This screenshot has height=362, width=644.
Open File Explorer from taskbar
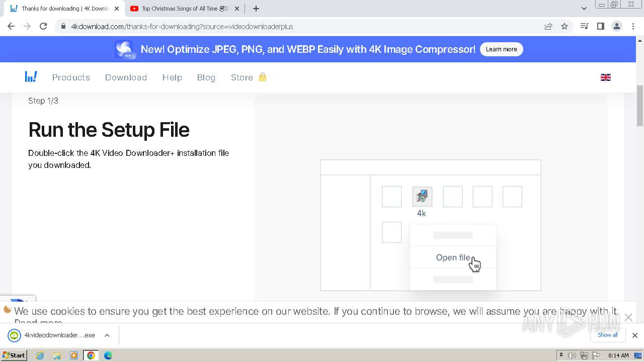(57, 355)
